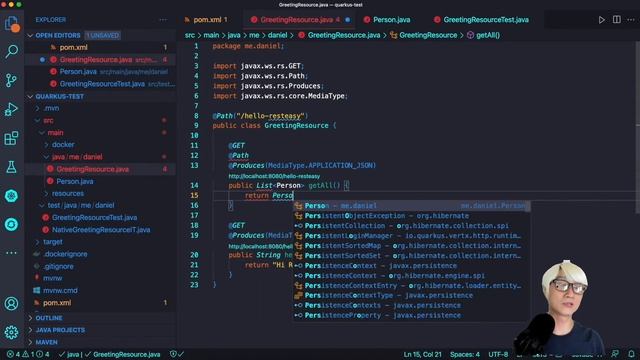Open the mvnw.cmd file
This screenshot has height=360, width=640.
[x=60, y=291]
